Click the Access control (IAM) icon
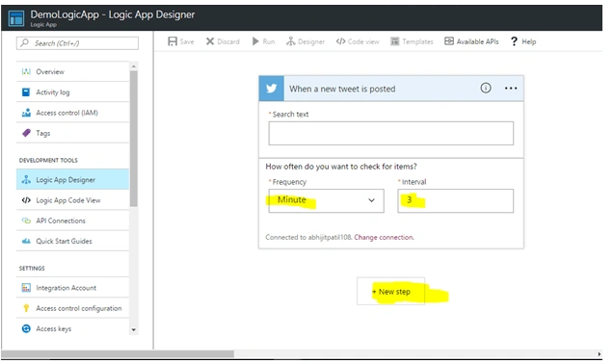The width and height of the screenshot is (614, 364). [26, 113]
